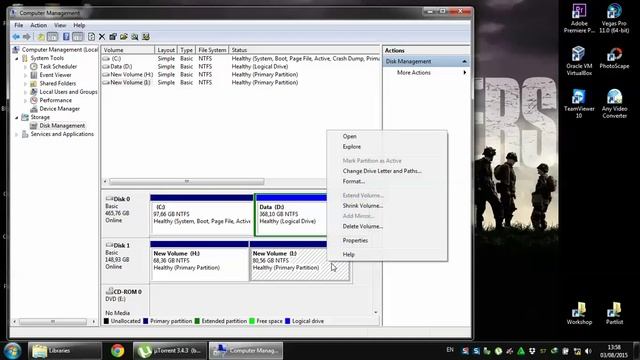Viewport: 640px width, 360px height.
Task: Choose Properties in the context menu
Action: click(387, 240)
